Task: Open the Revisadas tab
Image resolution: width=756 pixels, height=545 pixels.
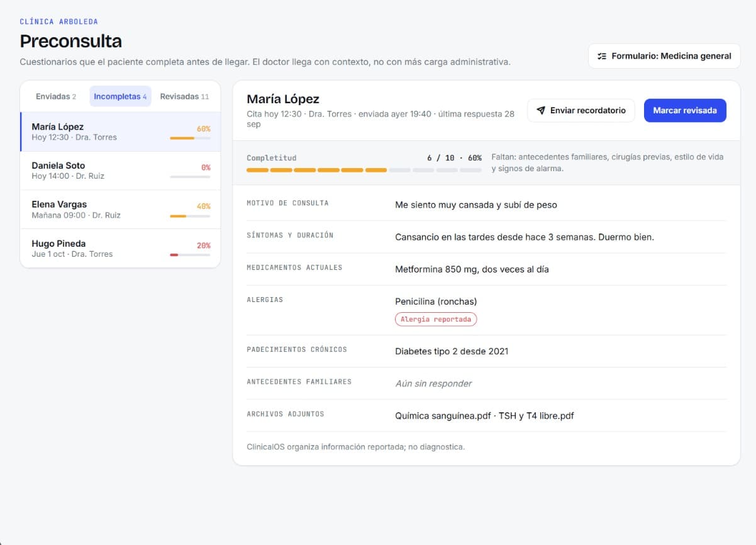Action: click(184, 96)
